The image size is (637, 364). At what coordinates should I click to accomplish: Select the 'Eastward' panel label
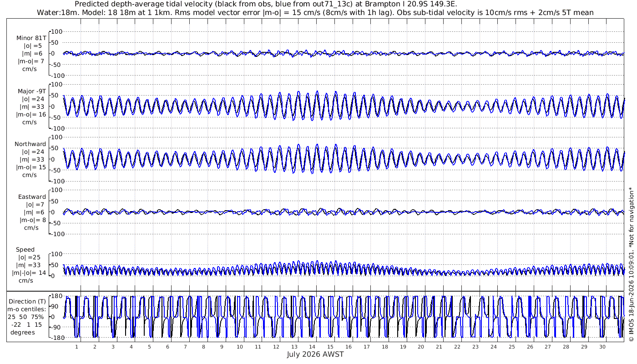32,197
